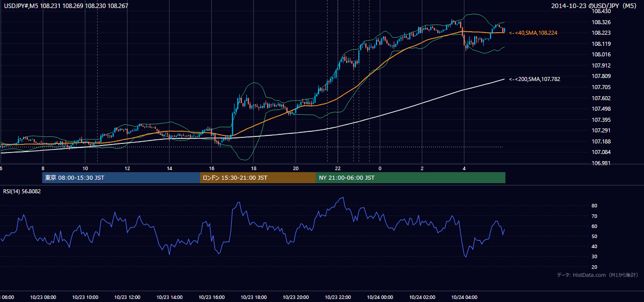The height and width of the screenshot is (302, 644).
Task: Click RSI scale value 20
Action: tap(595, 267)
